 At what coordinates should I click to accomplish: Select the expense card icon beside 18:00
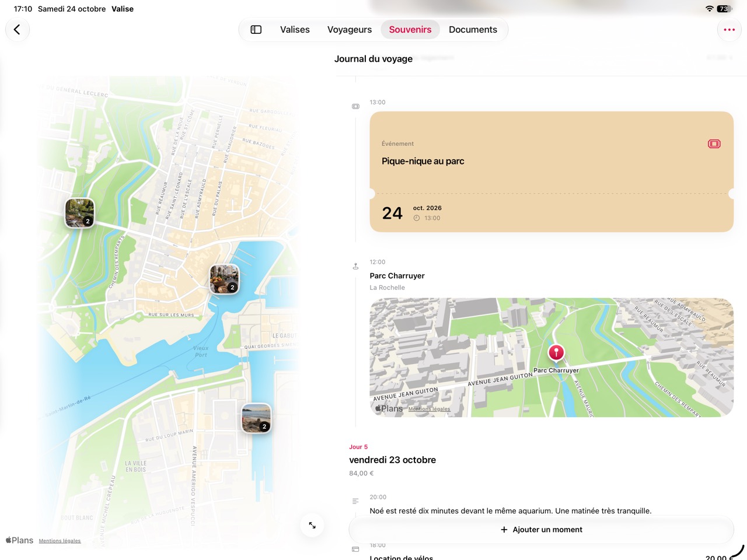point(355,549)
